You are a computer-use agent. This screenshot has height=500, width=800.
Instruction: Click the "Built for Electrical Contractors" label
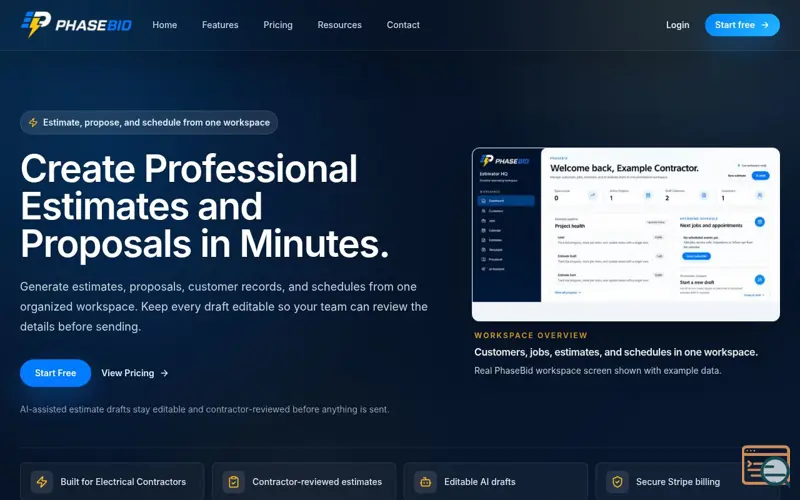(x=123, y=482)
